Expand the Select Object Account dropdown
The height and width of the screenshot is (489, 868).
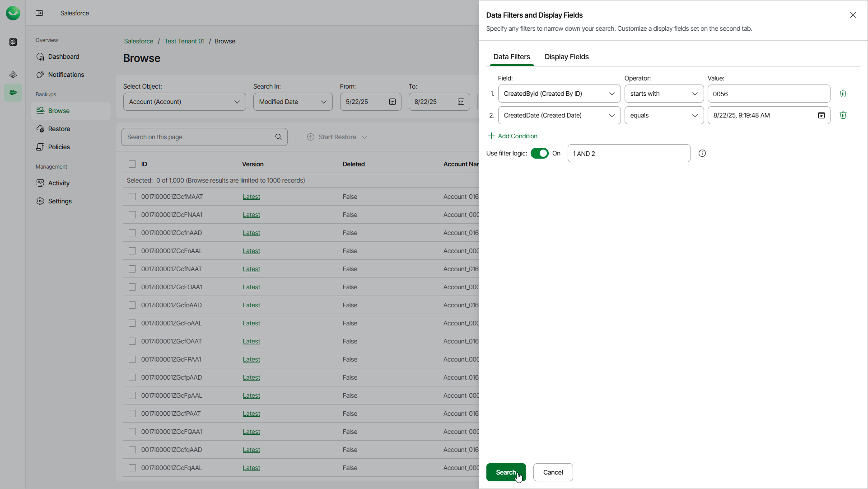click(x=184, y=102)
